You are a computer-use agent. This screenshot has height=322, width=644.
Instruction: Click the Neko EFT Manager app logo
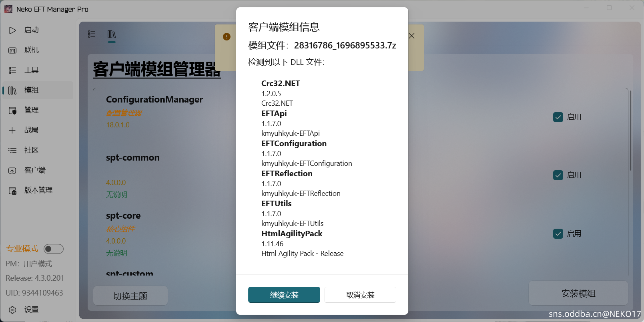pos(8,9)
